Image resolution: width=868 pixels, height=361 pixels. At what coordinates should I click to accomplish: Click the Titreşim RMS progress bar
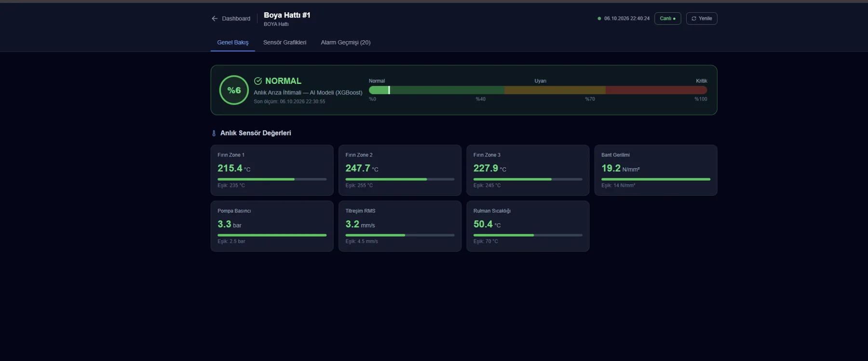coord(400,235)
